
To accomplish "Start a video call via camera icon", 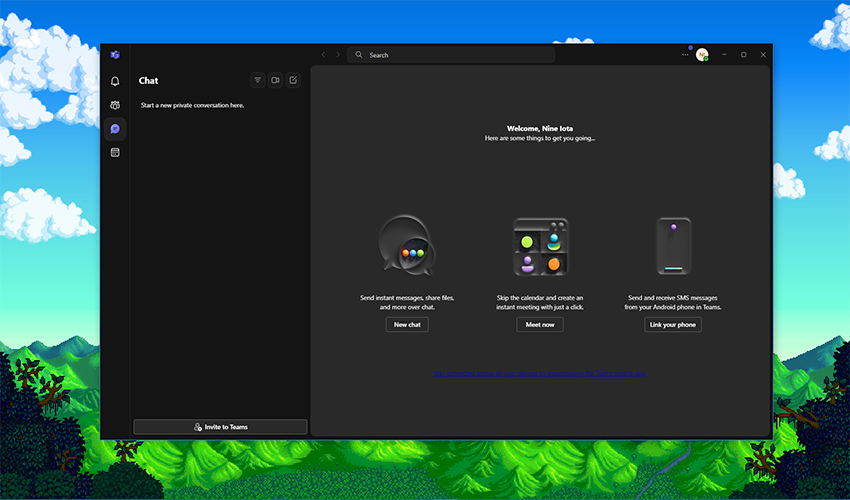I will coord(275,80).
